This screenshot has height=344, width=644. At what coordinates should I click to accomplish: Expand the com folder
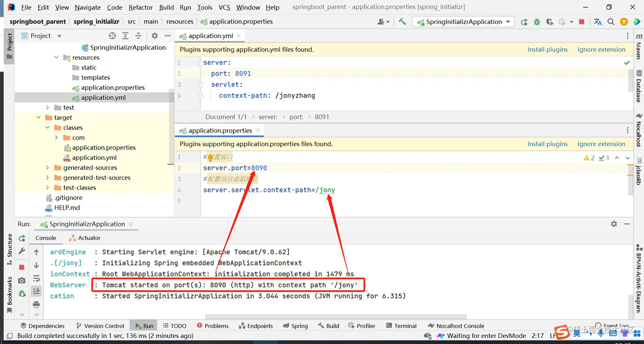pos(56,138)
